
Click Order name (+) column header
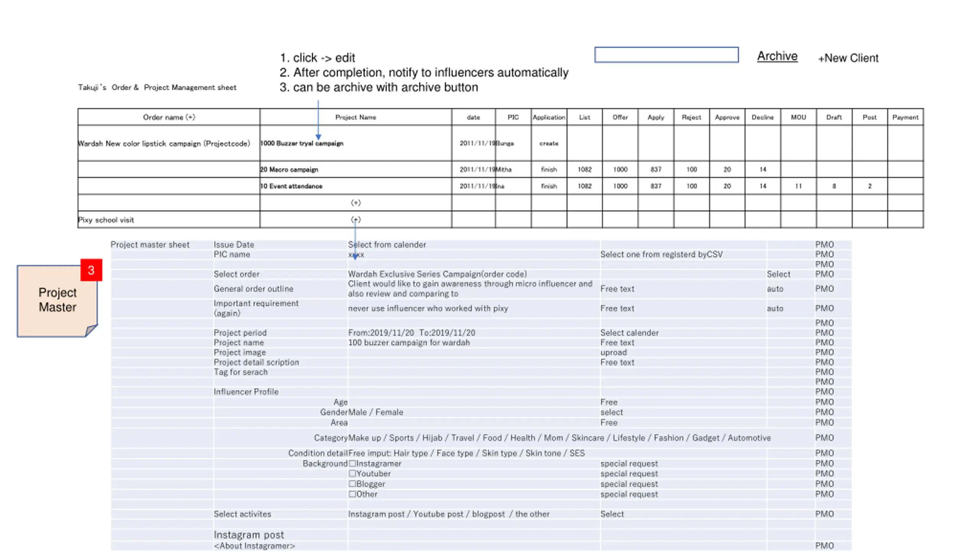[169, 117]
